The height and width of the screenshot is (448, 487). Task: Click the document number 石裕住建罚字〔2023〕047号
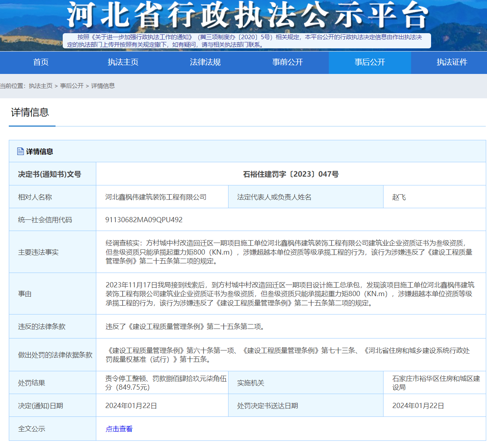291,174
